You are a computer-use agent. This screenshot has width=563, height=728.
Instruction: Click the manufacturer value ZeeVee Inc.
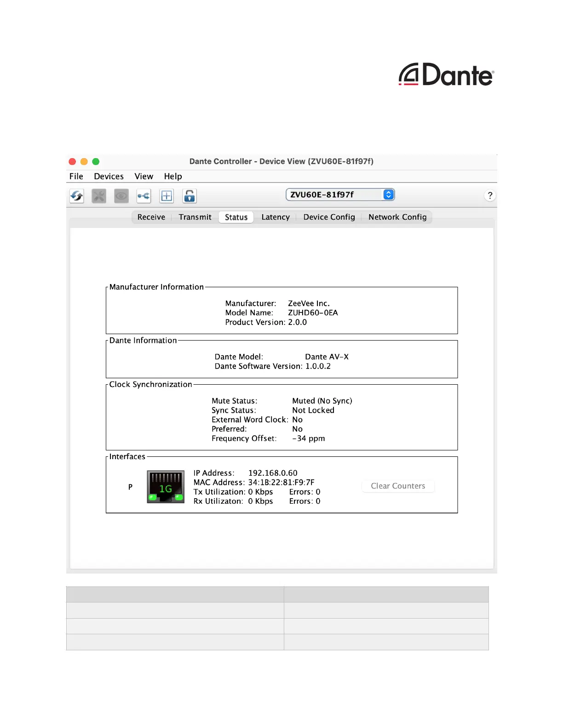309,303
